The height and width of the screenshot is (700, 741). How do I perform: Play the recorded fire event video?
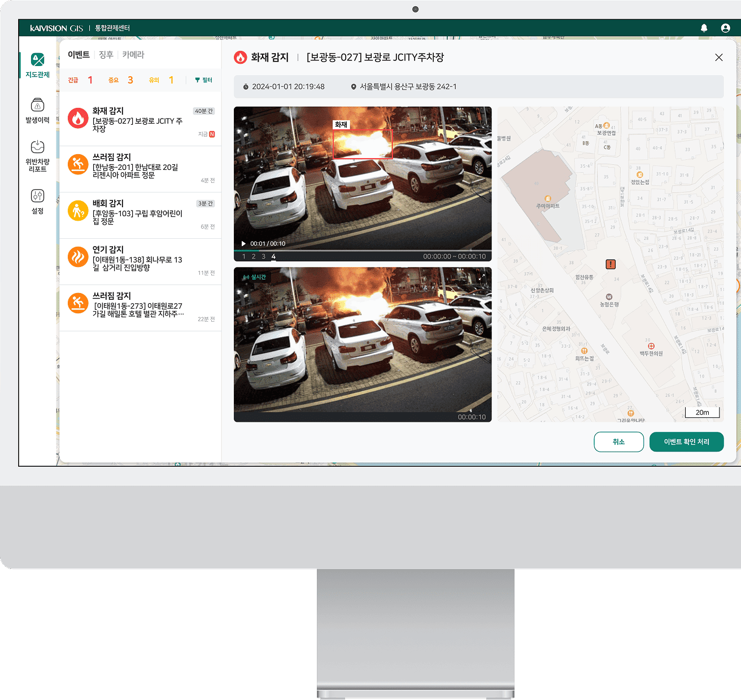click(243, 244)
